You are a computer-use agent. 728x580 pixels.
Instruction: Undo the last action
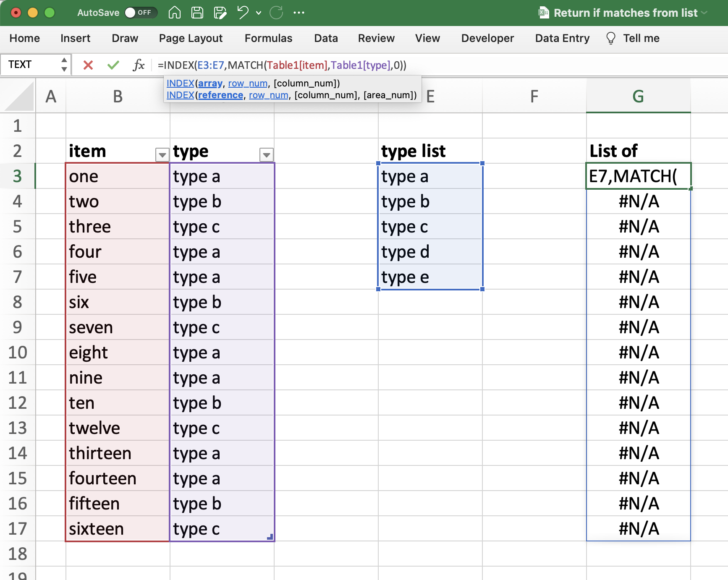click(243, 13)
